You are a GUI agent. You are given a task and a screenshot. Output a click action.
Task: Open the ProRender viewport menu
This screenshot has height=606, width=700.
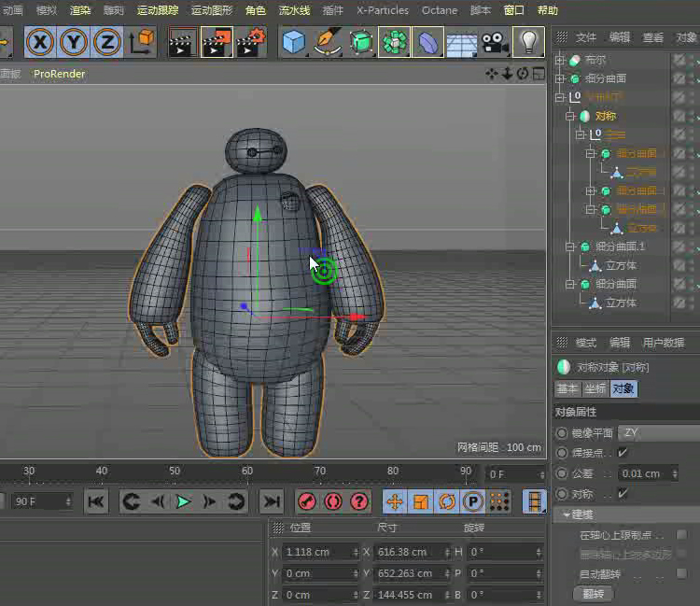click(x=60, y=74)
